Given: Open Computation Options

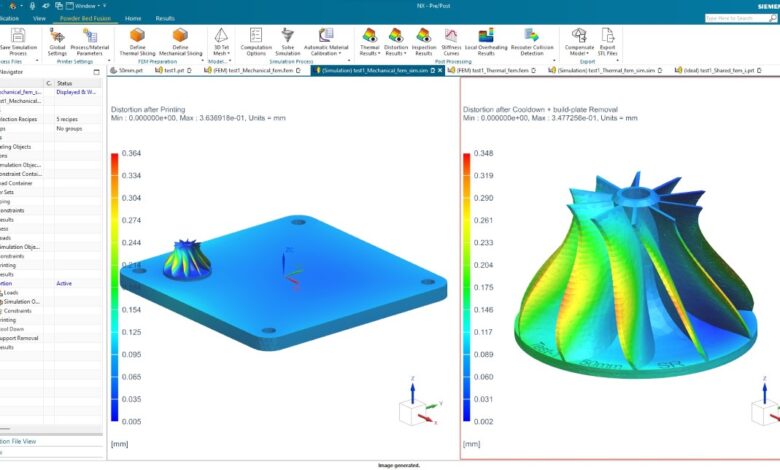Looking at the screenshot, I should tap(256, 36).
